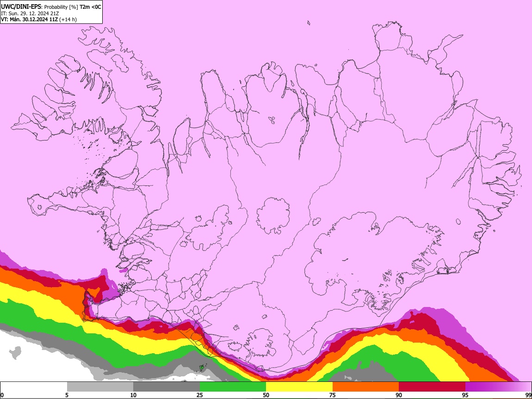Viewport: 532px width, 399px height.
Task: Click the purple gradient 95-99 legend segment
Action: (498, 387)
